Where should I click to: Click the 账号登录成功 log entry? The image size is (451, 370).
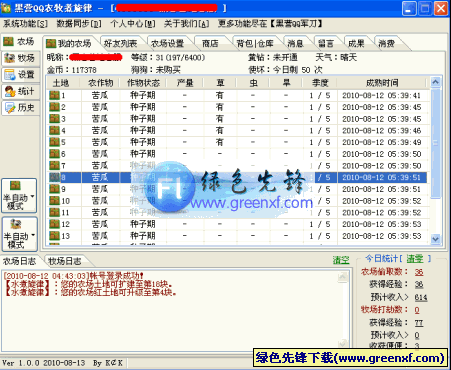(74, 276)
